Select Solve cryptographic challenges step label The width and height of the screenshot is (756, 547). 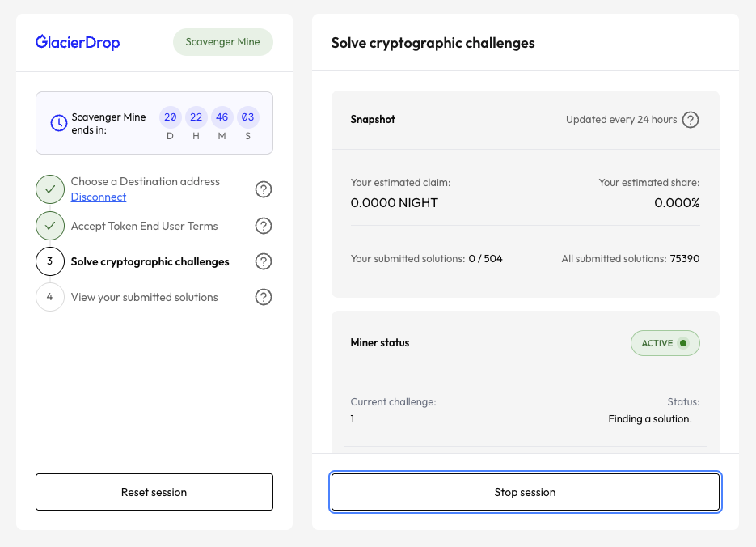pyautogui.click(x=150, y=261)
